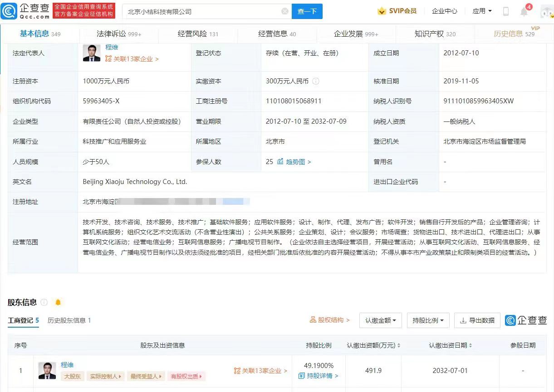Expand the 实际控制人 tag
This screenshot has width=554, height=392.
pos(105,376)
